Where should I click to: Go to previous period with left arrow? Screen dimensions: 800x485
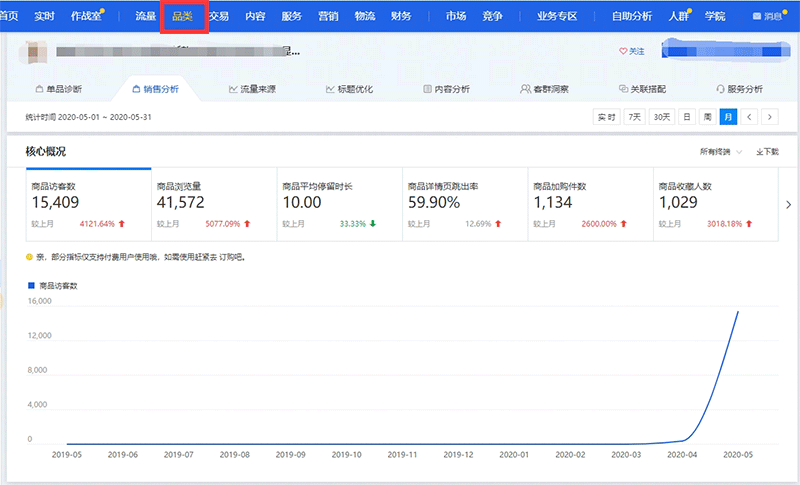pyautogui.click(x=750, y=117)
